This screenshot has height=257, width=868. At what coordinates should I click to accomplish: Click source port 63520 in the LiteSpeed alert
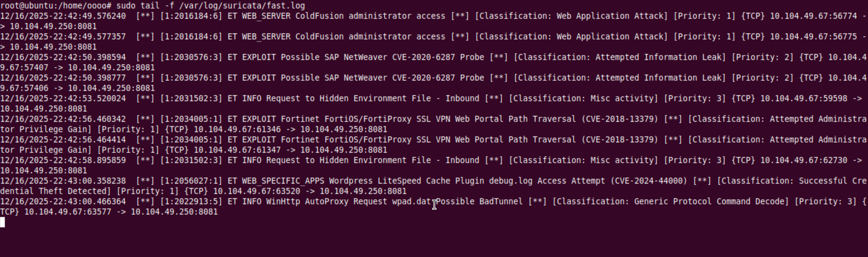tap(288, 191)
